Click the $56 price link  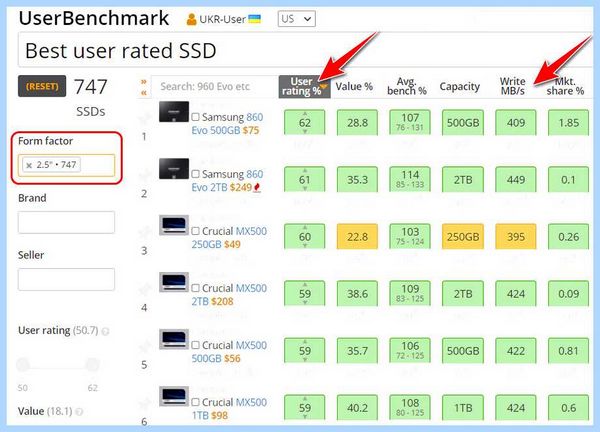232,358
